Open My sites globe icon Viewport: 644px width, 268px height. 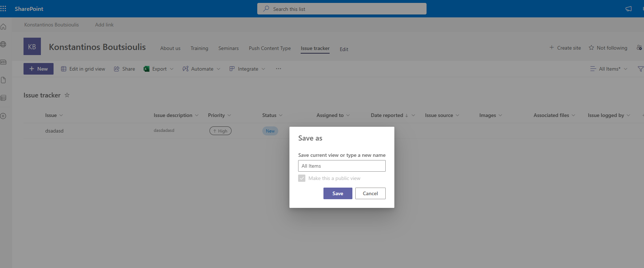[x=3, y=44]
